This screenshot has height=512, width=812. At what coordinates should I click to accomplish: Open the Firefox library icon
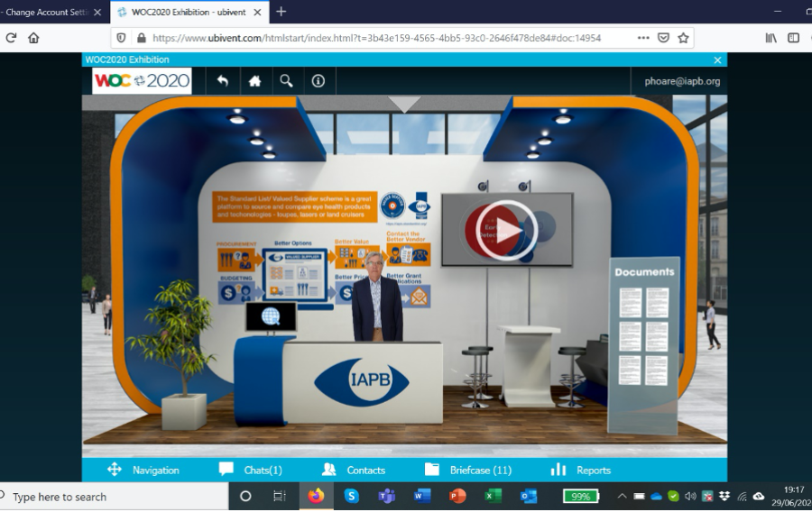click(x=771, y=38)
